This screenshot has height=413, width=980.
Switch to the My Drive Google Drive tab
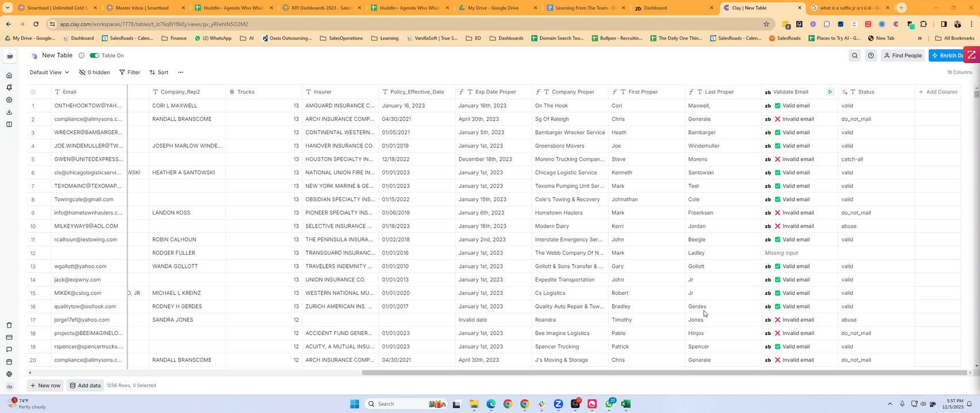coord(498,8)
